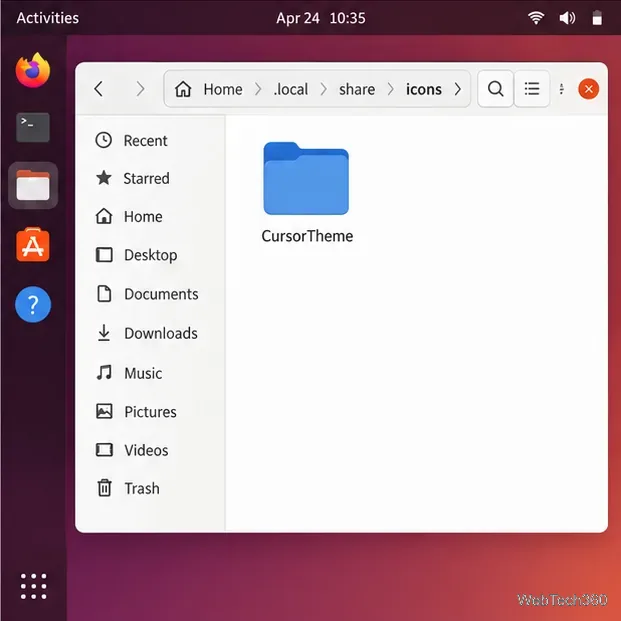Screen dimensions: 621x621
Task: Go back with the left arrow button
Action: [x=99, y=89]
